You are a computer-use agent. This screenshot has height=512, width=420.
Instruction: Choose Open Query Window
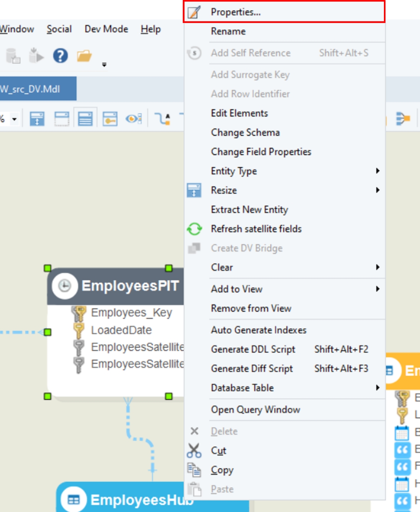click(x=255, y=409)
